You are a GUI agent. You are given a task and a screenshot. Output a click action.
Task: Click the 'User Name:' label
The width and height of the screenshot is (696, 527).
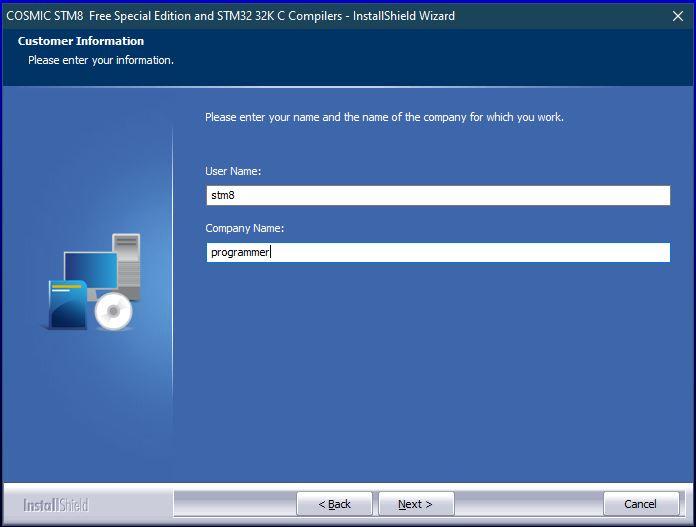tap(233, 171)
